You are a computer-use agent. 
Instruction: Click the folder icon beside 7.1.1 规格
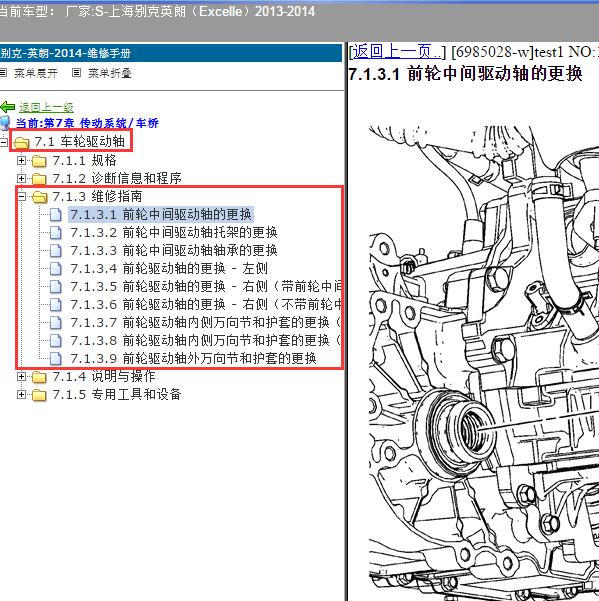tap(39, 161)
